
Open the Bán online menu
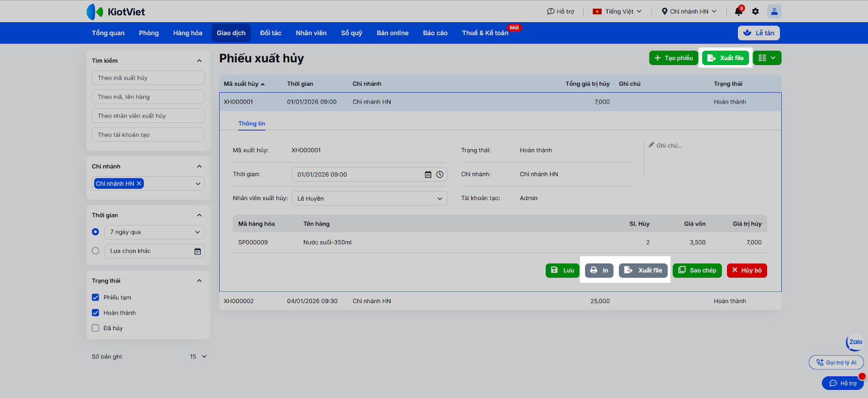[x=393, y=33]
